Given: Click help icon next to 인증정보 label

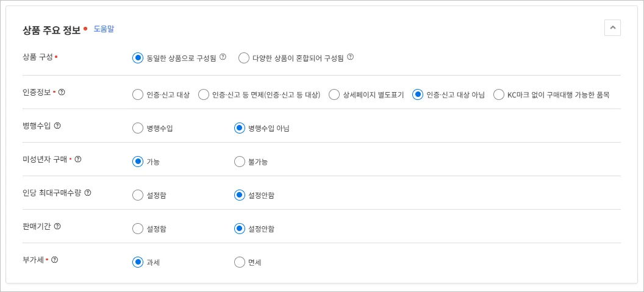Looking at the screenshot, I should (x=62, y=92).
